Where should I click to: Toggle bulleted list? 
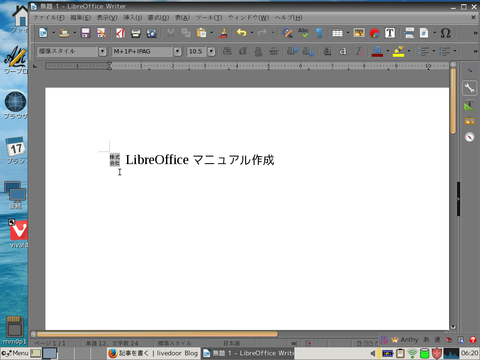(x=423, y=51)
